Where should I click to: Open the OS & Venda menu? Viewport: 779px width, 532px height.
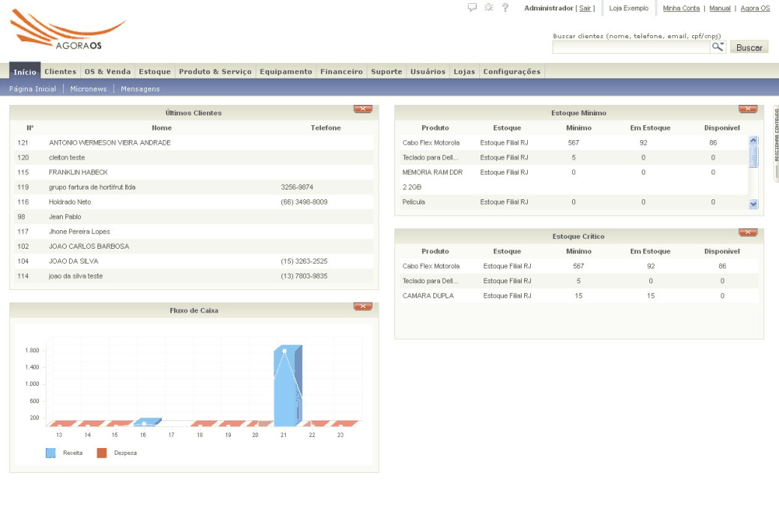pyautogui.click(x=107, y=71)
